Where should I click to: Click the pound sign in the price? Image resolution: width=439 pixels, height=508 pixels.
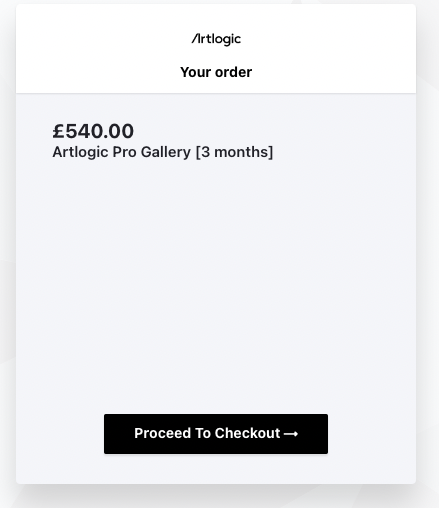coord(58,131)
